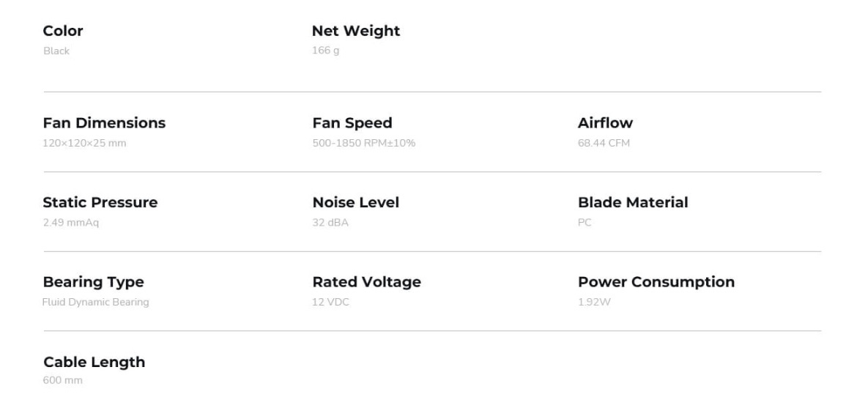Click the Blade Material heading
The image size is (868, 411).
(x=633, y=203)
